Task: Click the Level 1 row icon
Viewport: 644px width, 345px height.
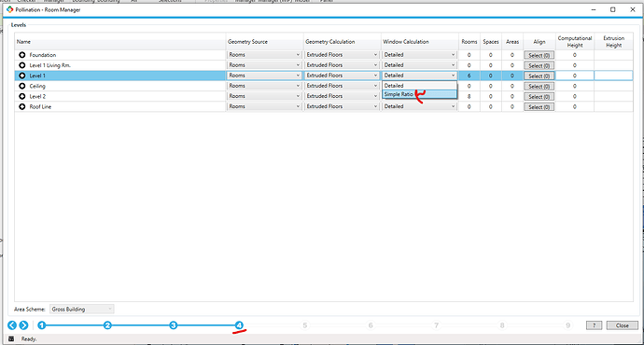Action: [22, 76]
